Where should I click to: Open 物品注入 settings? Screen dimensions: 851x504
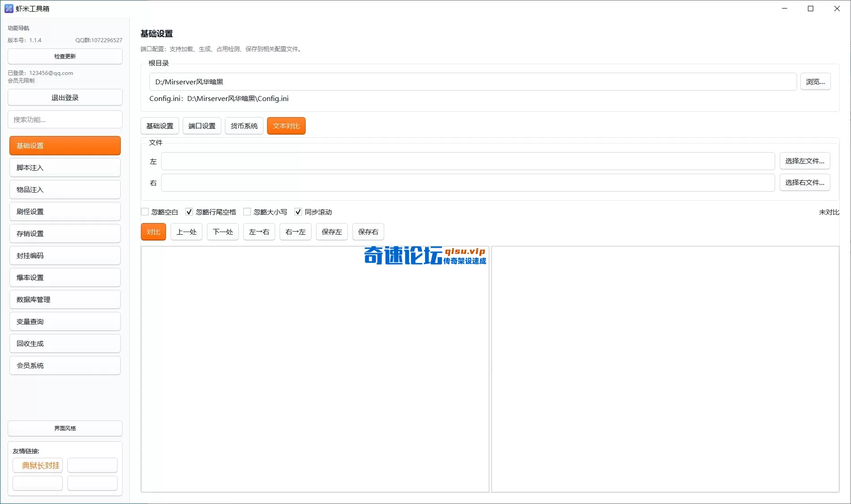tap(65, 189)
